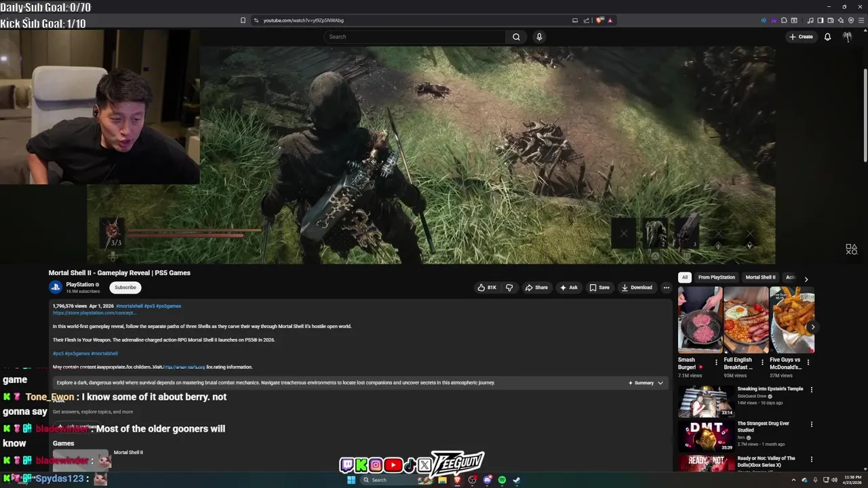This screenshot has width=868, height=488.
Task: Show hidden tray icons chevron
Action: click(x=793, y=480)
